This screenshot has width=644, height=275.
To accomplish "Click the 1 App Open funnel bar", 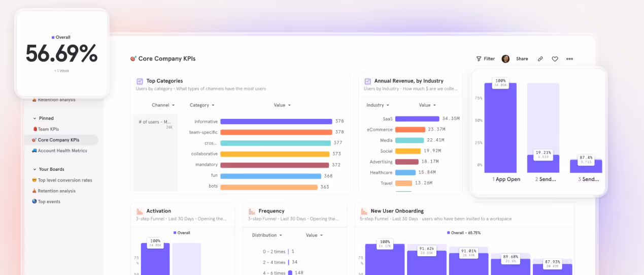I will pyautogui.click(x=500, y=128).
